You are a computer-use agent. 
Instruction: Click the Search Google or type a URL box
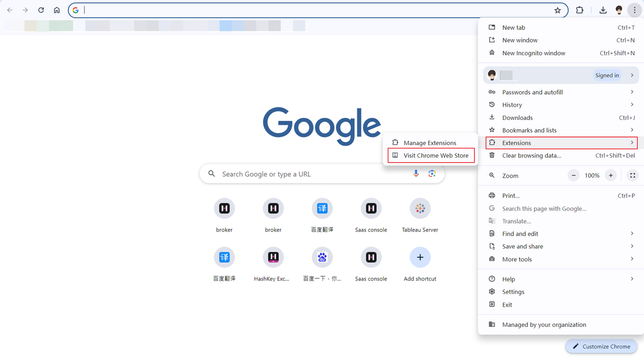pos(322,174)
